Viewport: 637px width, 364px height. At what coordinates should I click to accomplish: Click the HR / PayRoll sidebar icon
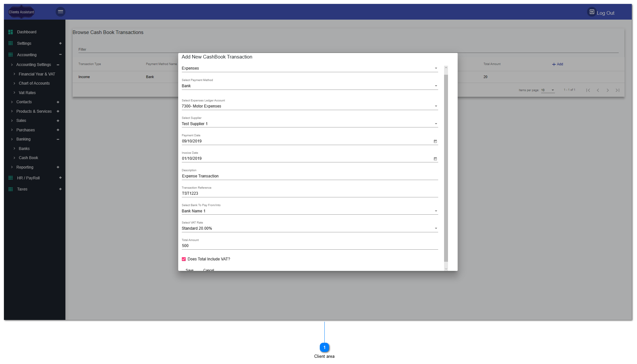pyautogui.click(x=10, y=178)
